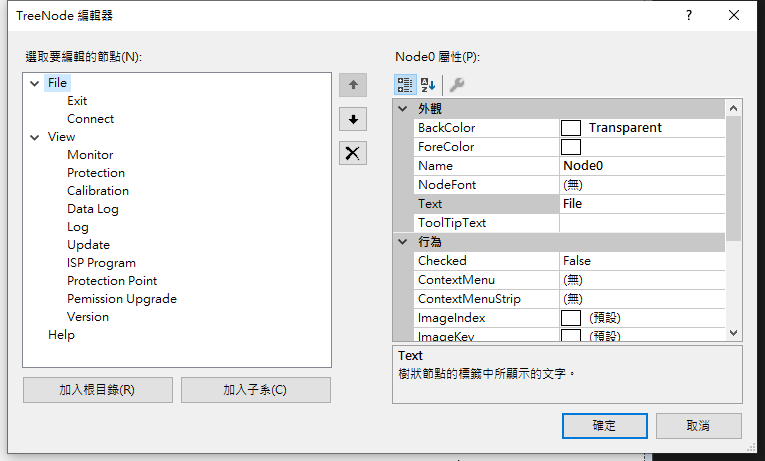Delete selected node with X button
765x461 pixels.
[353, 153]
